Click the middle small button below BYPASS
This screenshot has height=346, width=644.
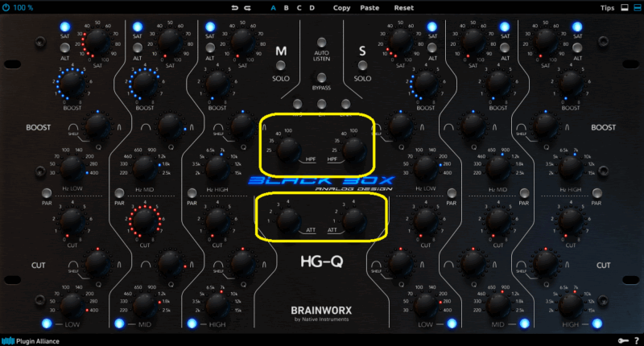[x=321, y=104]
